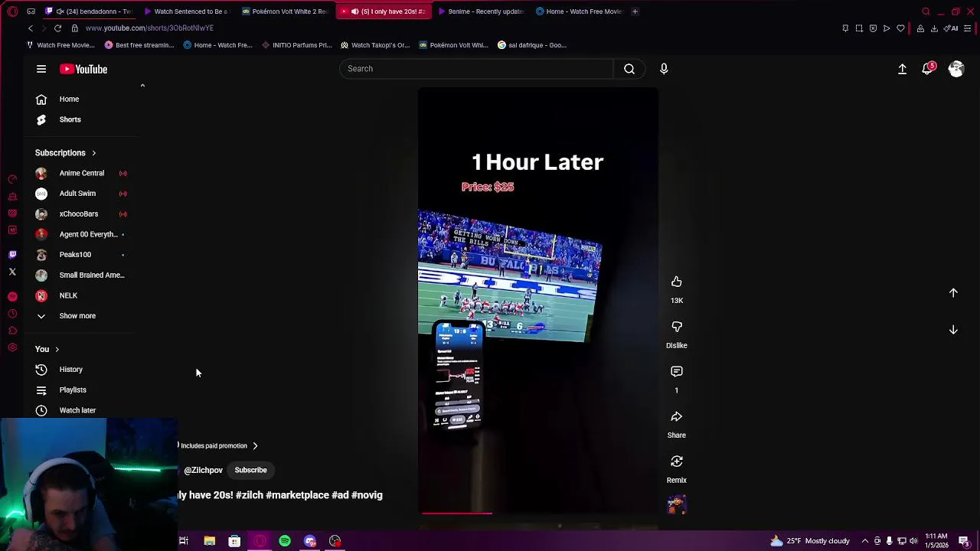
Task: Collapse the sidebar scroll-up arrow
Action: point(142,86)
